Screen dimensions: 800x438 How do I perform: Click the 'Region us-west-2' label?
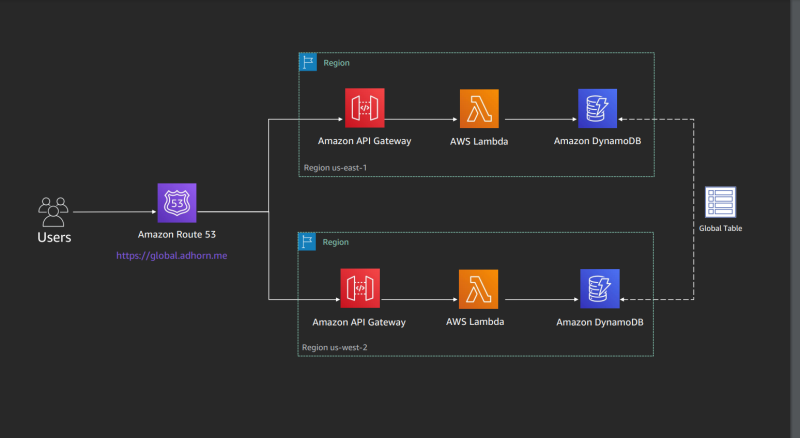335,348
